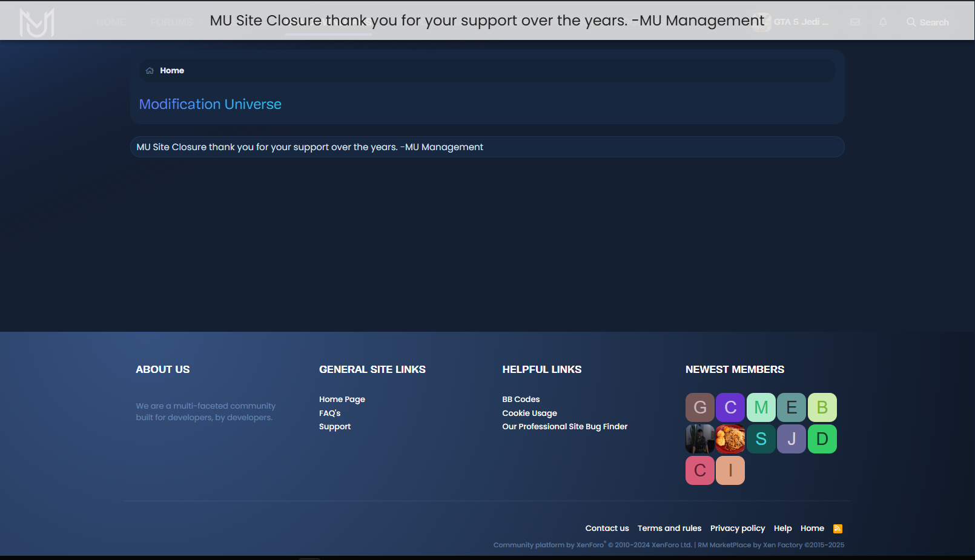This screenshot has height=560, width=975.
Task: Click the Home link in bottom footer
Action: 812,529
